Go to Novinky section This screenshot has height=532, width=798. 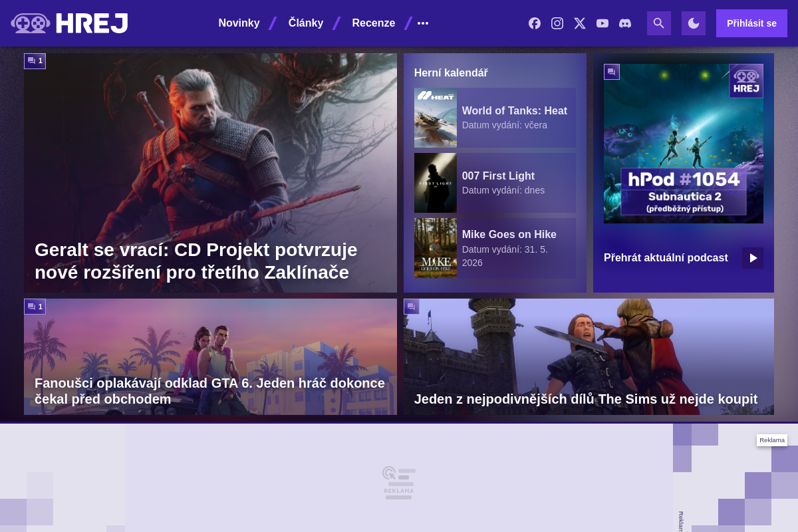tap(239, 23)
